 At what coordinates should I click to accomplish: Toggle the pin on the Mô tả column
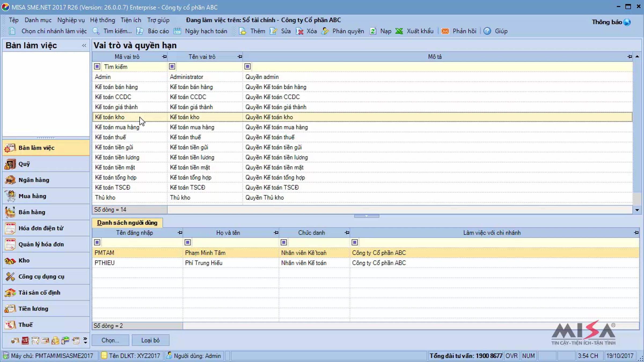click(630, 57)
